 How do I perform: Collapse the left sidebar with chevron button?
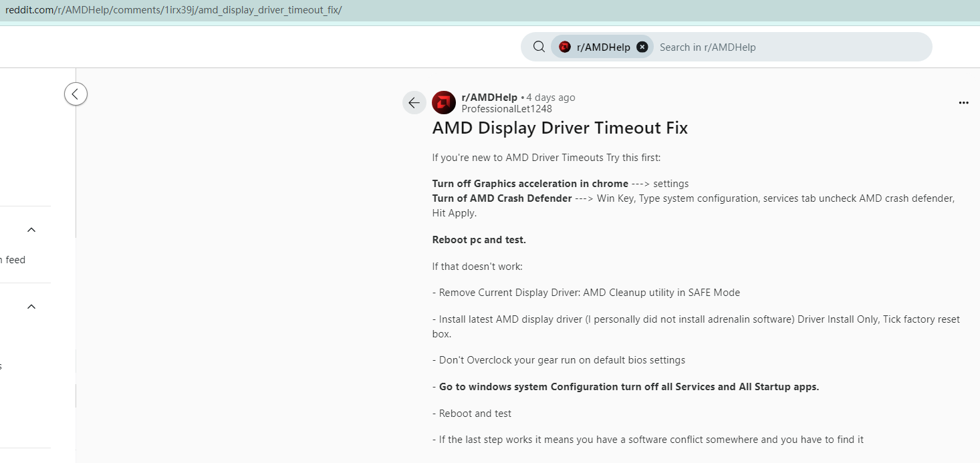76,94
